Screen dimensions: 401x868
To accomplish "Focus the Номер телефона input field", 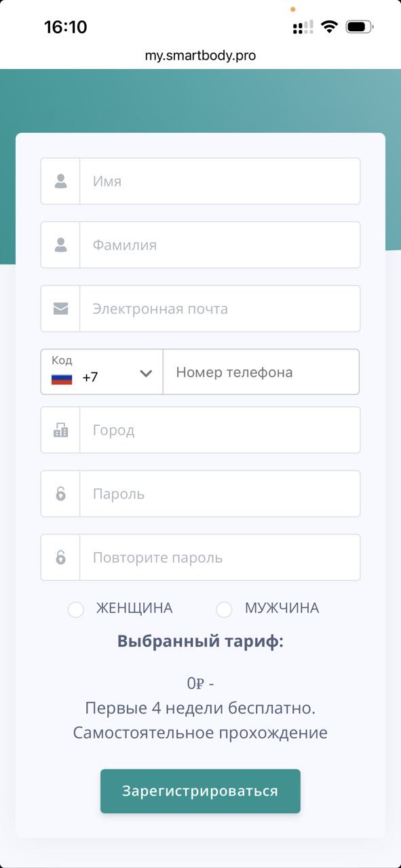I will tap(261, 372).
